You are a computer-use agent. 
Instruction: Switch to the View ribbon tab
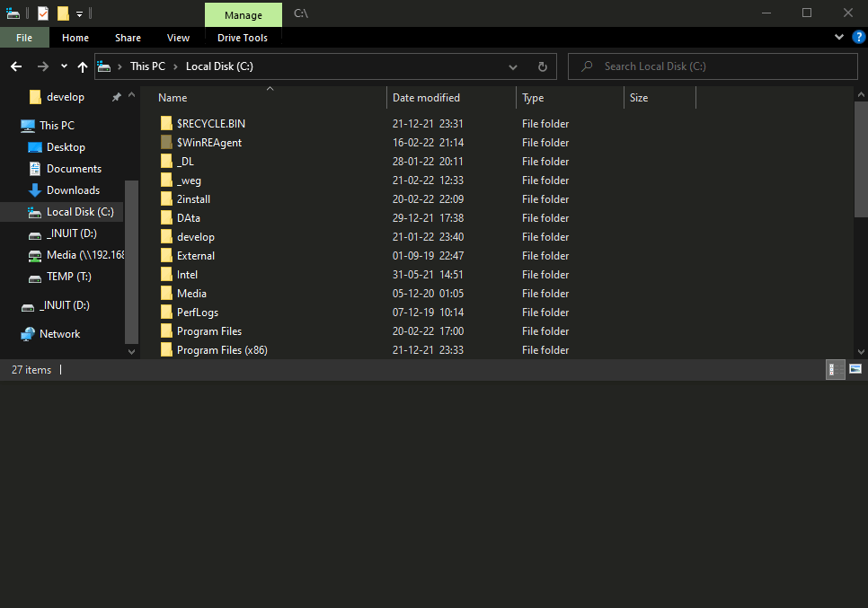[178, 37]
